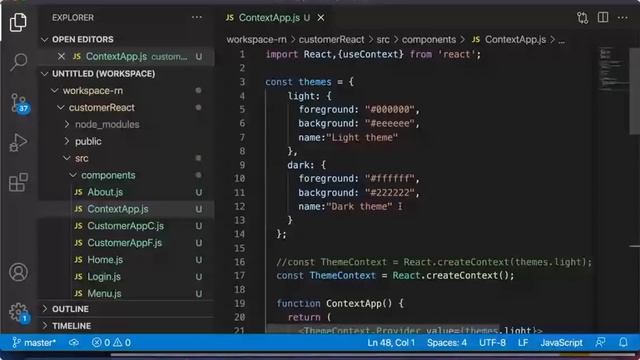Collapse the src folder
Screen dimensions: 640x360
click(x=127, y=158)
